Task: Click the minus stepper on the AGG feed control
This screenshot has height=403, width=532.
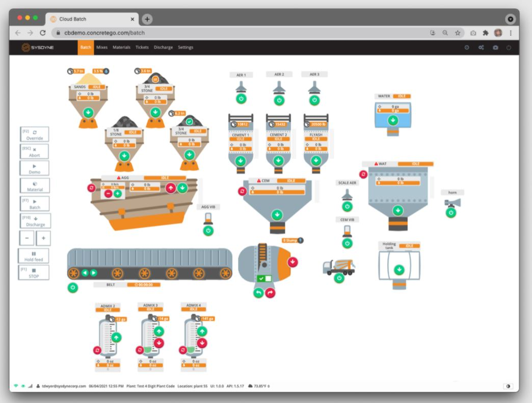Action: [108, 194]
